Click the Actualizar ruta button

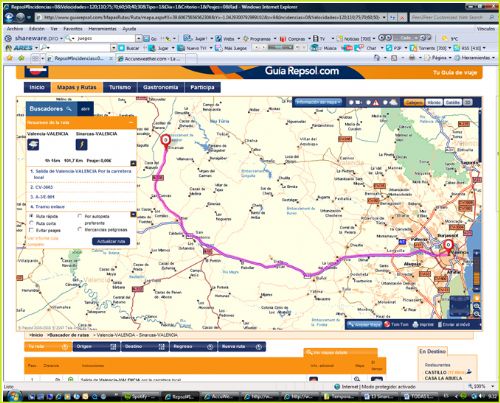pos(111,241)
